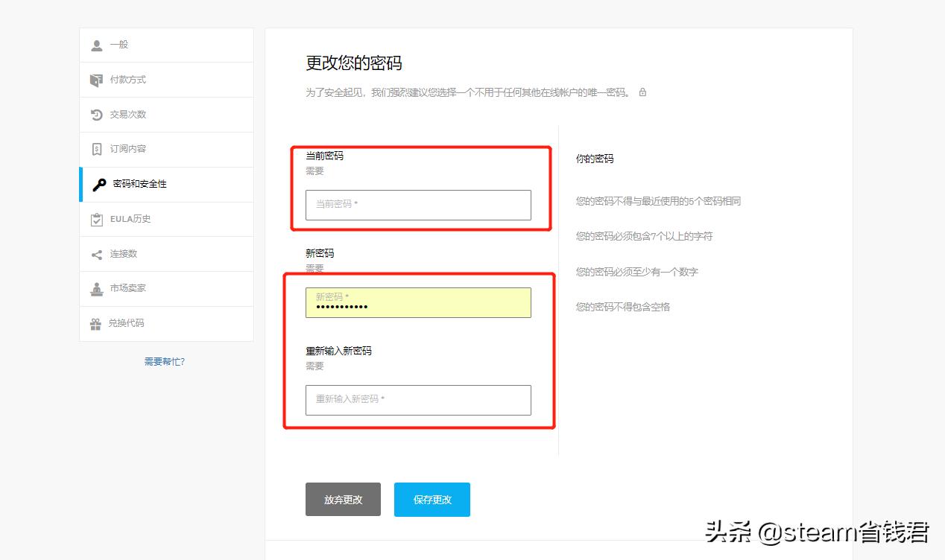Click the 放弃更改 button

click(x=343, y=499)
